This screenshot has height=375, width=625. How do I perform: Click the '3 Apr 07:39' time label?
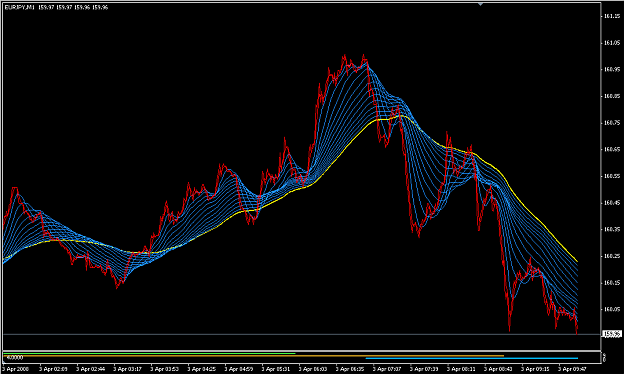[424, 369]
